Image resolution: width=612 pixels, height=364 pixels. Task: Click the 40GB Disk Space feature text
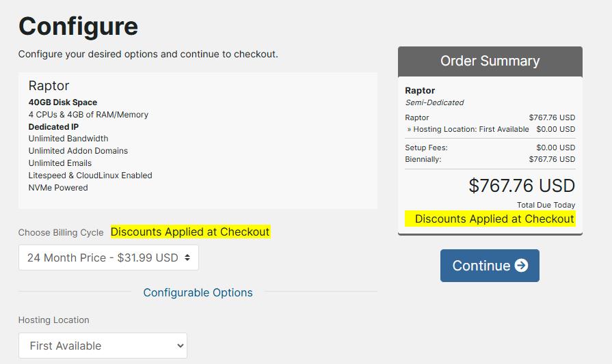pos(63,102)
